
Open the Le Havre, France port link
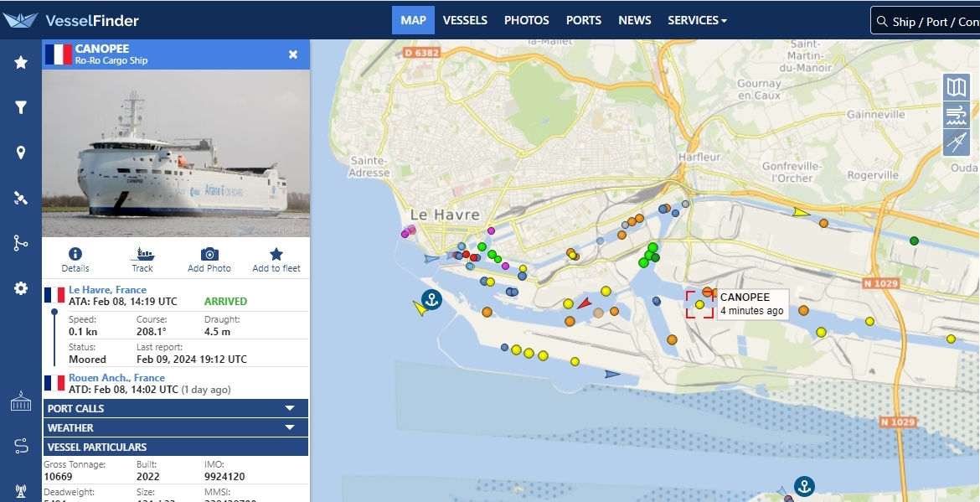(107, 289)
